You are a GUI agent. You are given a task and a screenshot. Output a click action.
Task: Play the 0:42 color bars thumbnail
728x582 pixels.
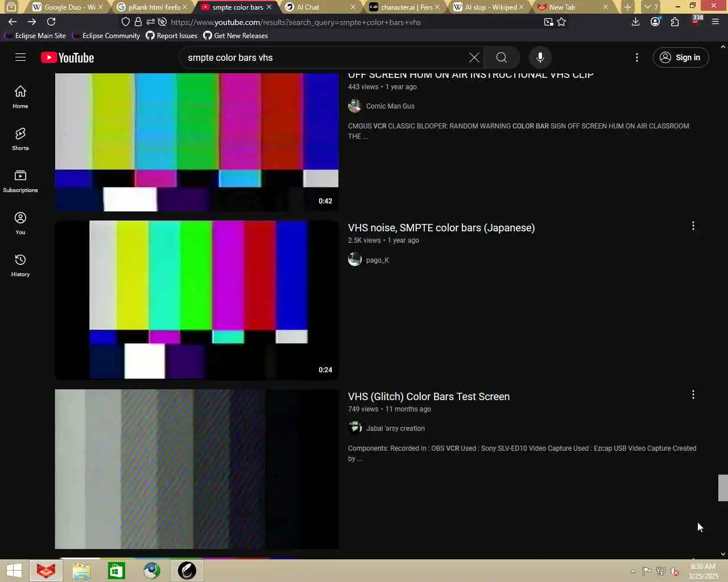tap(197, 142)
